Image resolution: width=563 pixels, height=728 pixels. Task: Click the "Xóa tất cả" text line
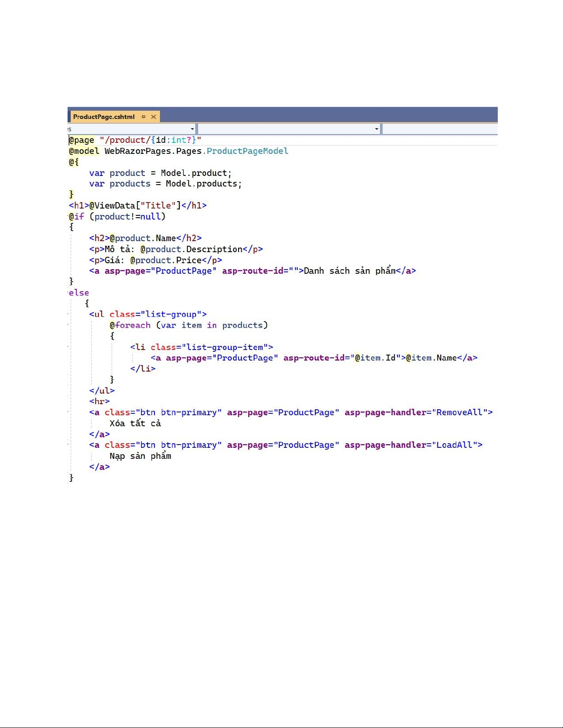135,423
